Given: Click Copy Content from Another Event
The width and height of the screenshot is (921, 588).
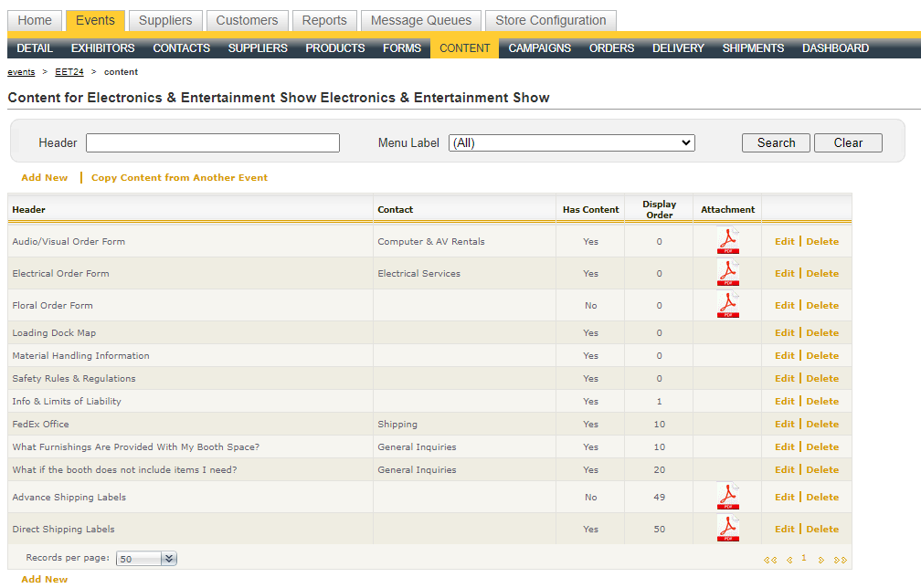Looking at the screenshot, I should [x=179, y=178].
